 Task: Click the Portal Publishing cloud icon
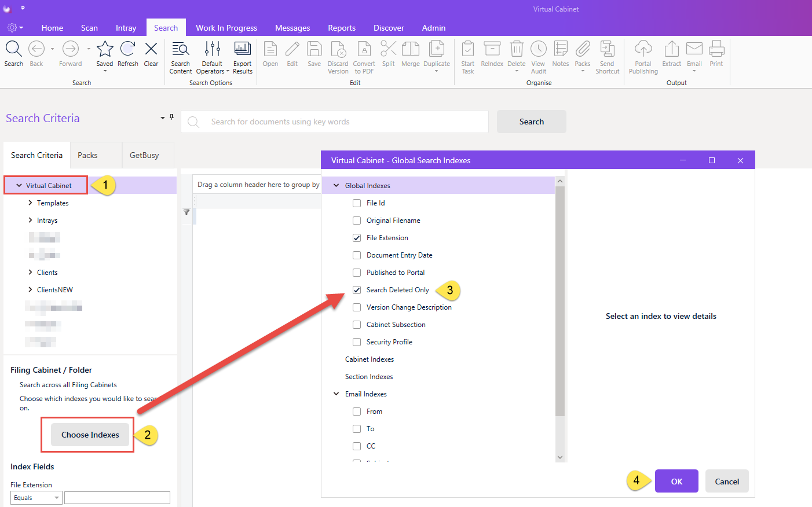pyautogui.click(x=643, y=49)
